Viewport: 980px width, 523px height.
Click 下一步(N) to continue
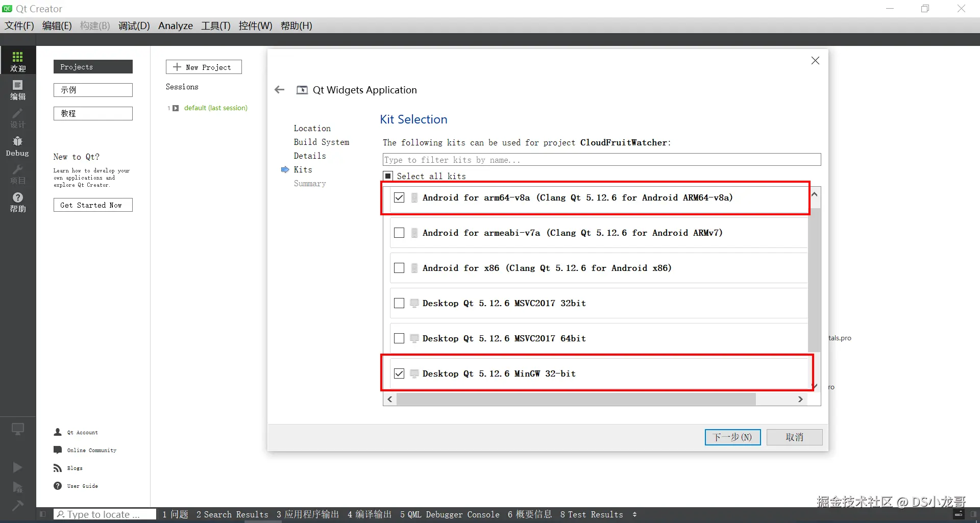pyautogui.click(x=732, y=437)
